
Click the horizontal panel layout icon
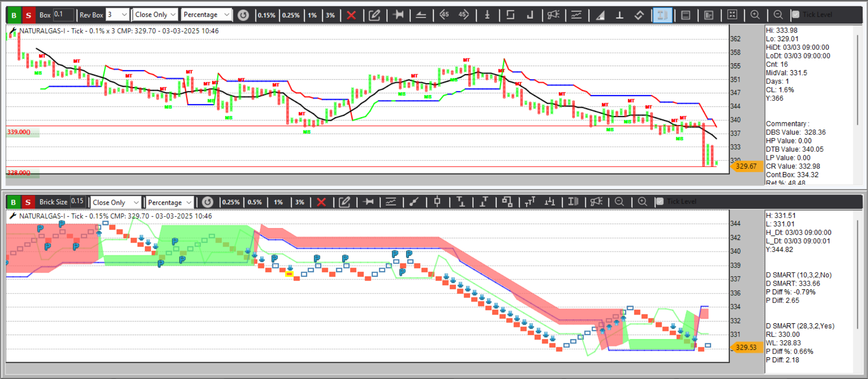pyautogui.click(x=686, y=15)
